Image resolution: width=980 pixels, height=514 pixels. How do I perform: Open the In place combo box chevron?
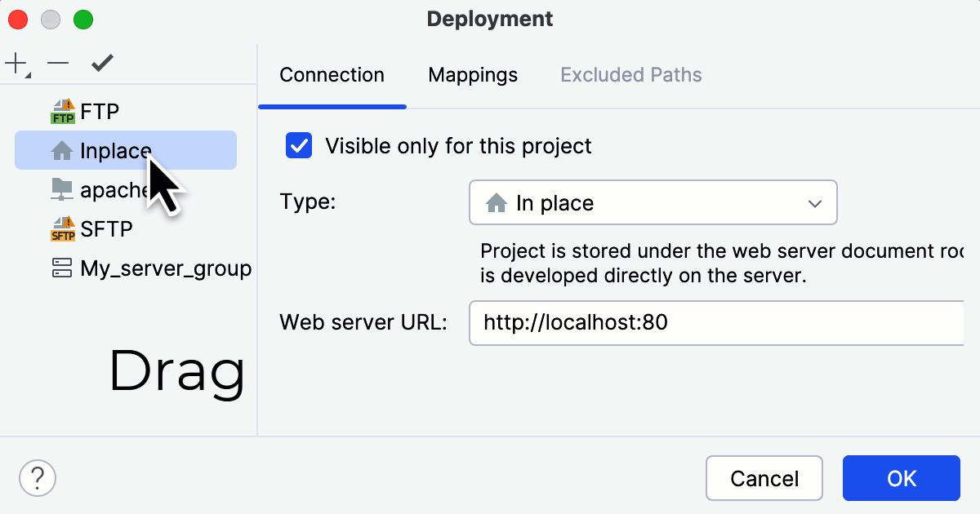[x=814, y=203]
